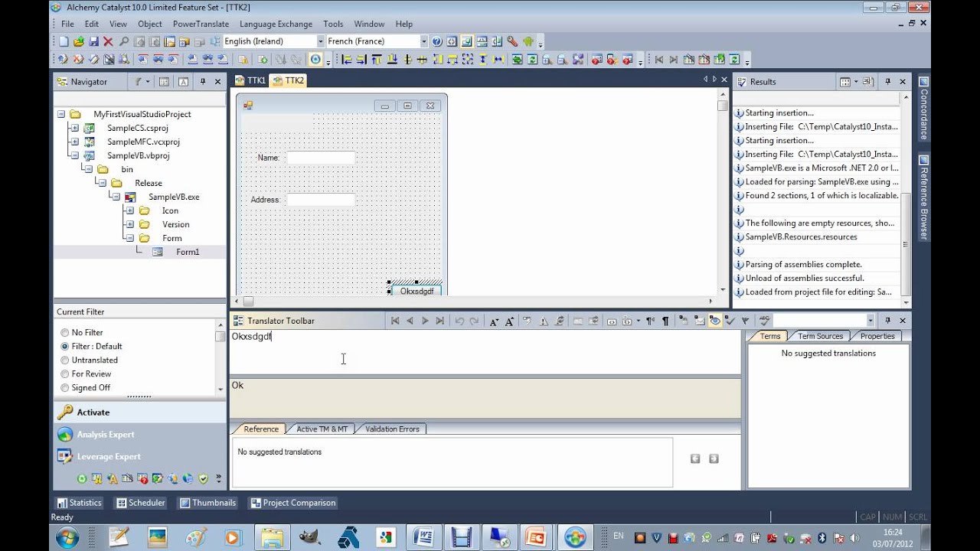Click the warning triangle validation icon
980x551 pixels.
pyautogui.click(x=544, y=321)
